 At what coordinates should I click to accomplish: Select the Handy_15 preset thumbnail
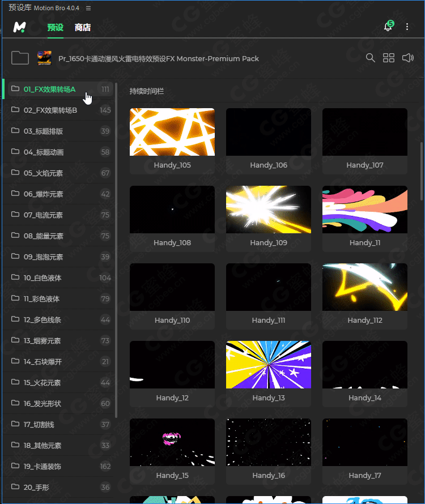tap(172, 442)
